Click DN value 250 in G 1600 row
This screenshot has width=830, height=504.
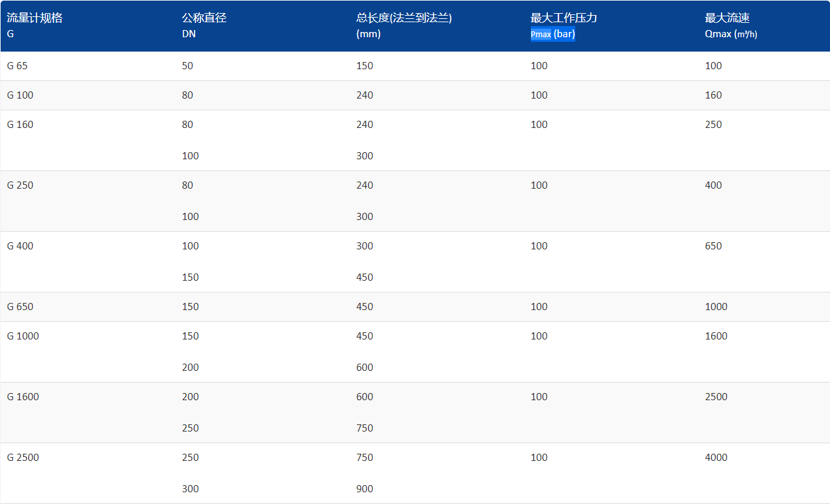coord(190,428)
